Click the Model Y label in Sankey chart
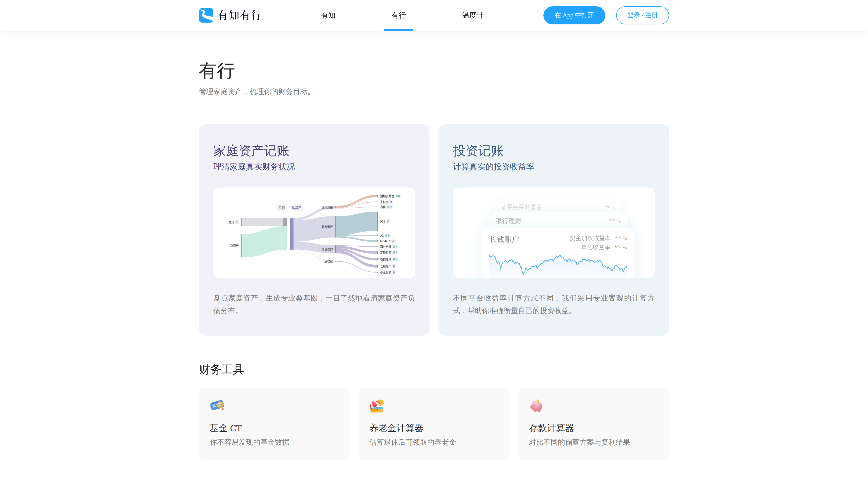The image size is (868, 488). click(385, 241)
